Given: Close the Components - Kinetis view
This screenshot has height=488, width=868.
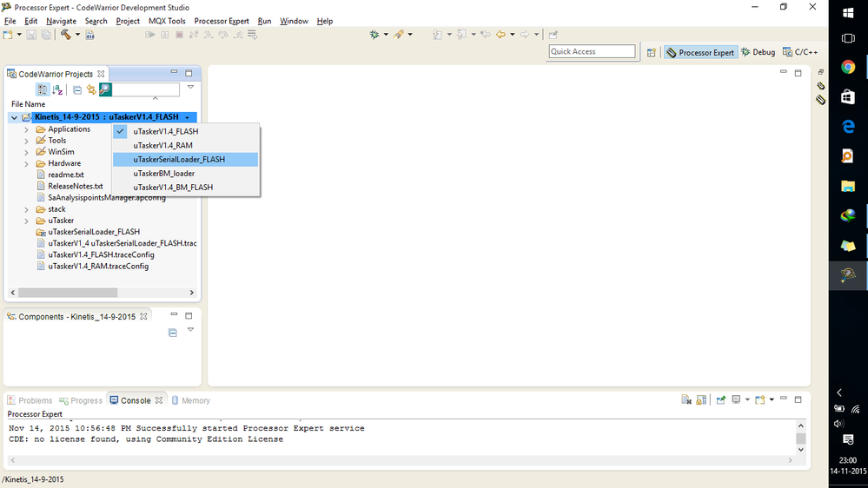Looking at the screenshot, I should [x=143, y=316].
